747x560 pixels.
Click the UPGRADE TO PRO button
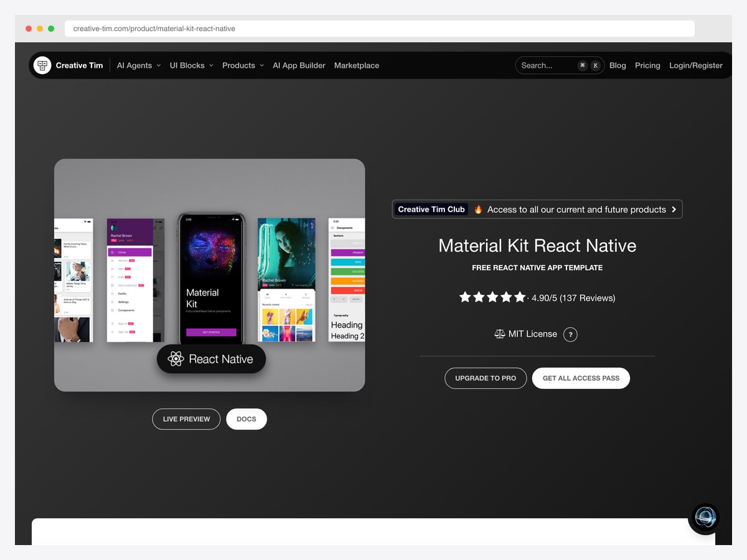[x=486, y=378]
